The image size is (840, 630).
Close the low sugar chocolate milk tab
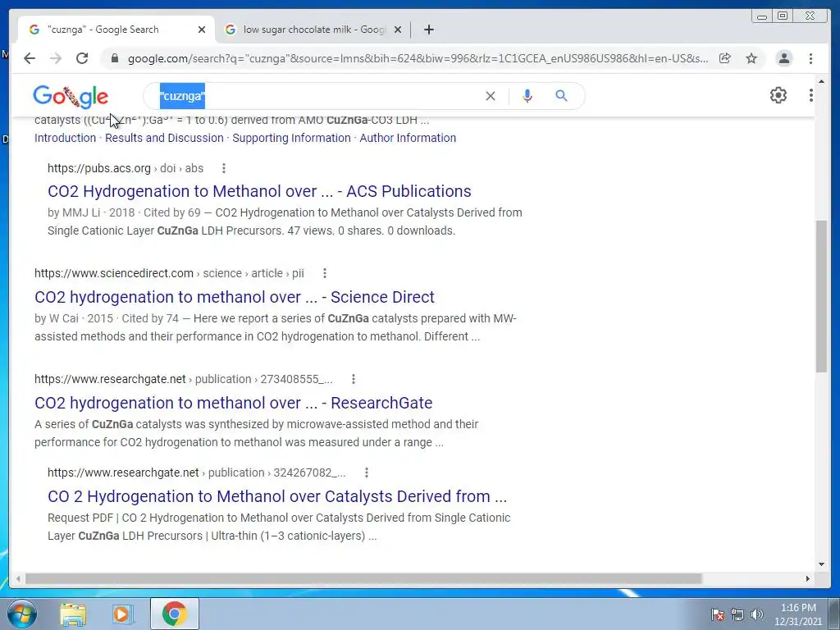tap(398, 30)
